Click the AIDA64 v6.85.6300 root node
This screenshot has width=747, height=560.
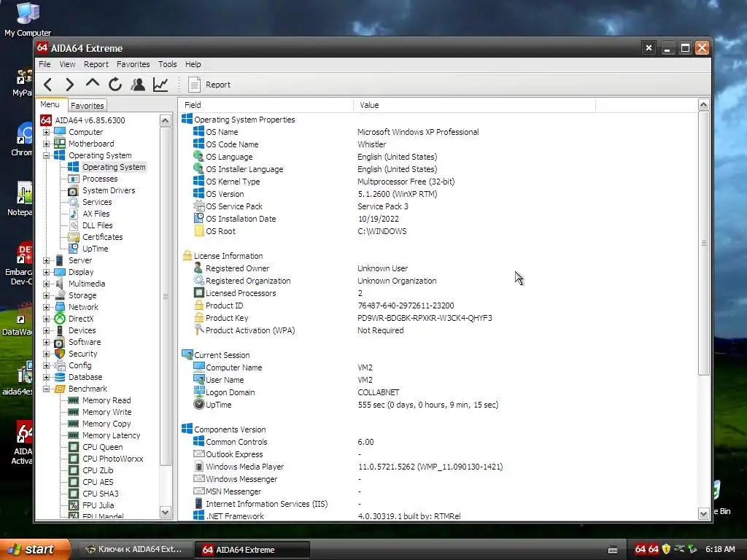90,120
